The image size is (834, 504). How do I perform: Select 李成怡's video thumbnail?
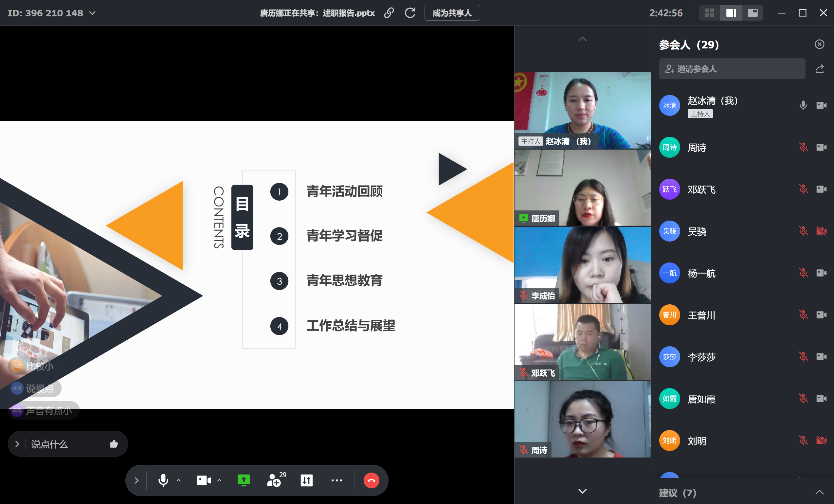582,265
